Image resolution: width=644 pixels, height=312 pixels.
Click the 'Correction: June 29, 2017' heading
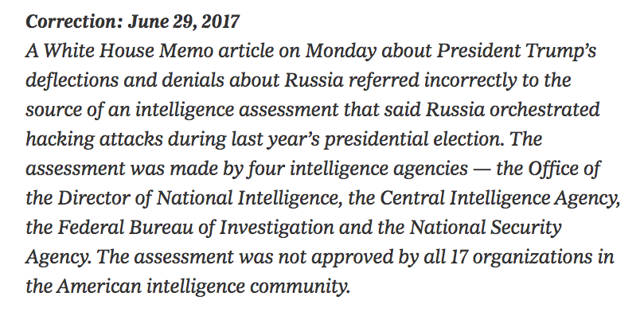(x=132, y=21)
